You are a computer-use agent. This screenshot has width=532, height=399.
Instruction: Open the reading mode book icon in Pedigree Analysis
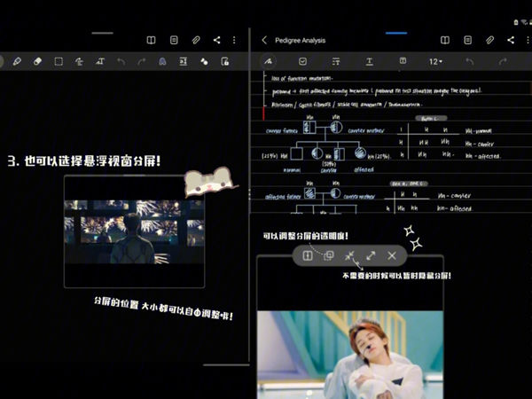tap(445, 40)
